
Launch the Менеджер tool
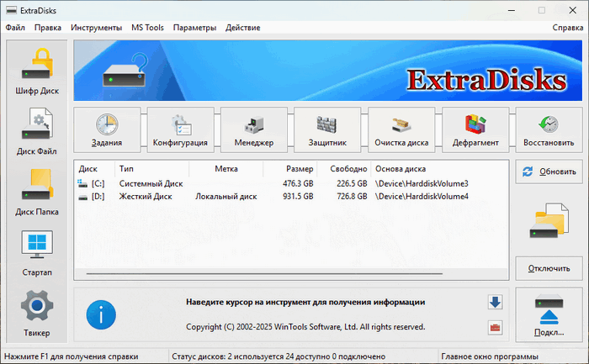click(254, 129)
